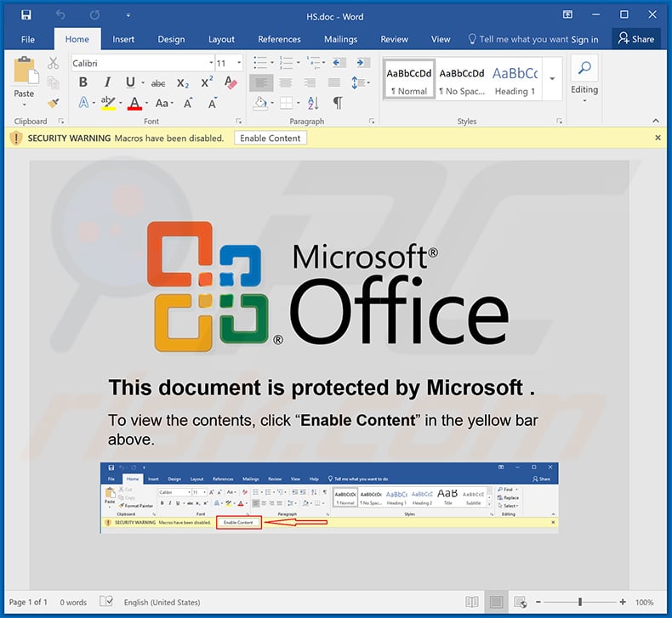
Task: Click Shrink Font icon
Action: [x=212, y=103]
